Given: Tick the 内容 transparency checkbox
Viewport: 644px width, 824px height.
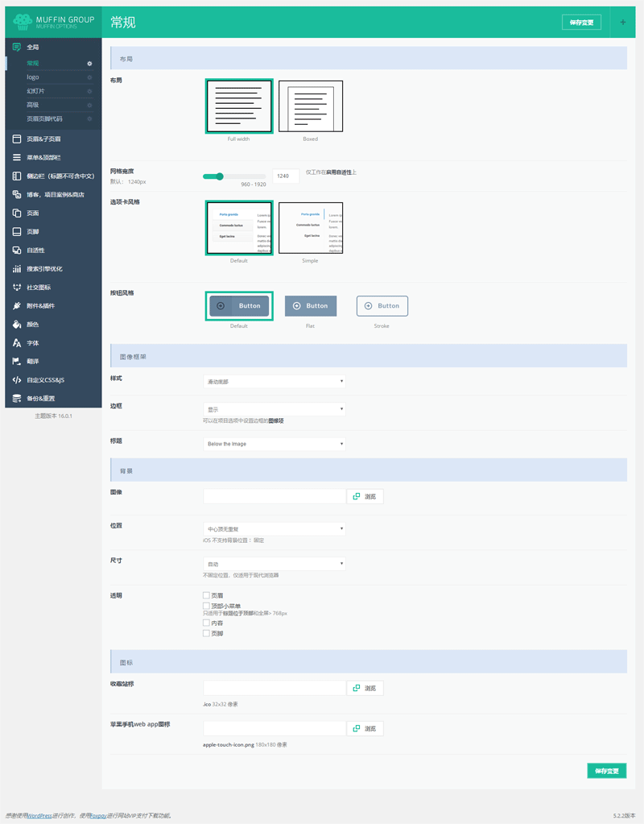Looking at the screenshot, I should (x=206, y=623).
